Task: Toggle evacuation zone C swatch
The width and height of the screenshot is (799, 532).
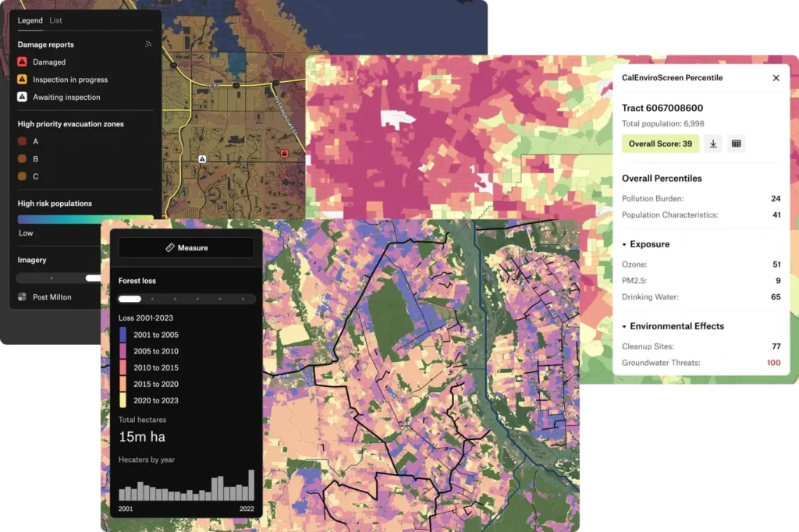Action: point(23,177)
